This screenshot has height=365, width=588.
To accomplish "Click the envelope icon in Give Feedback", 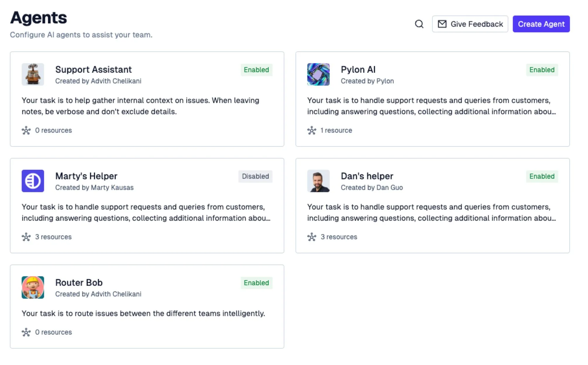I will 442,24.
